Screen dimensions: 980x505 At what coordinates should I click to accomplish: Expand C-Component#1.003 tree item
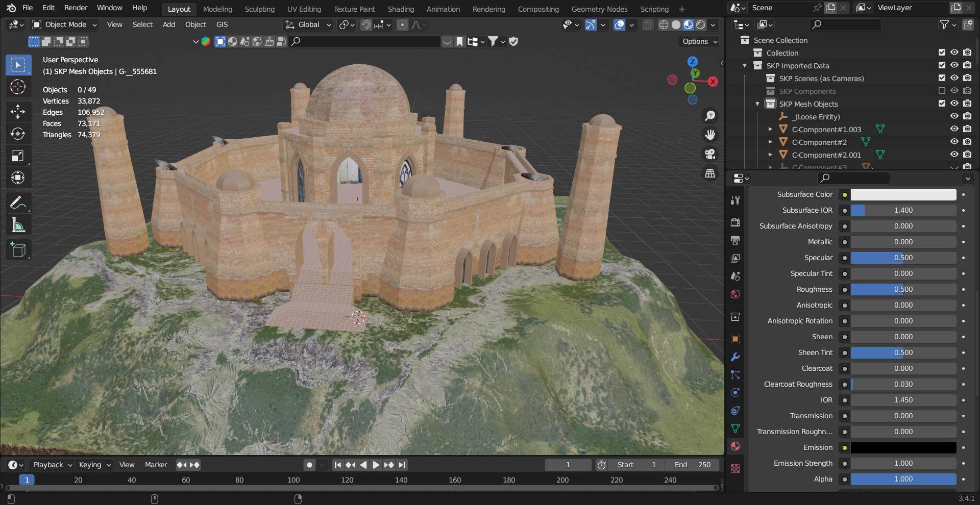[770, 129]
